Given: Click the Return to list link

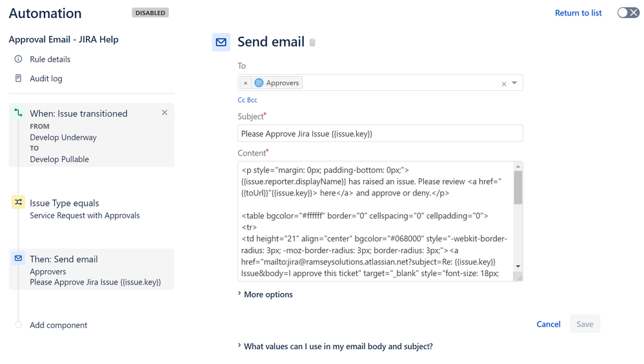Looking at the screenshot, I should pos(578,13).
